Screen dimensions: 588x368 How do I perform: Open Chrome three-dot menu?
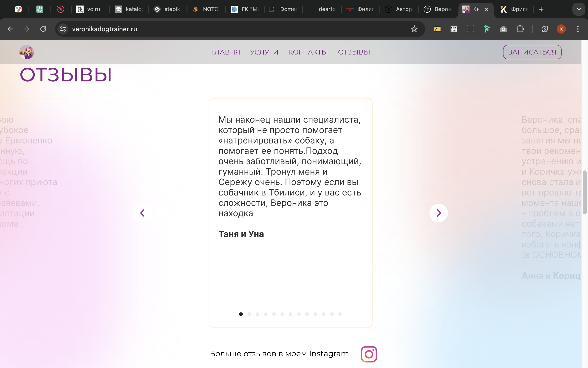(578, 29)
